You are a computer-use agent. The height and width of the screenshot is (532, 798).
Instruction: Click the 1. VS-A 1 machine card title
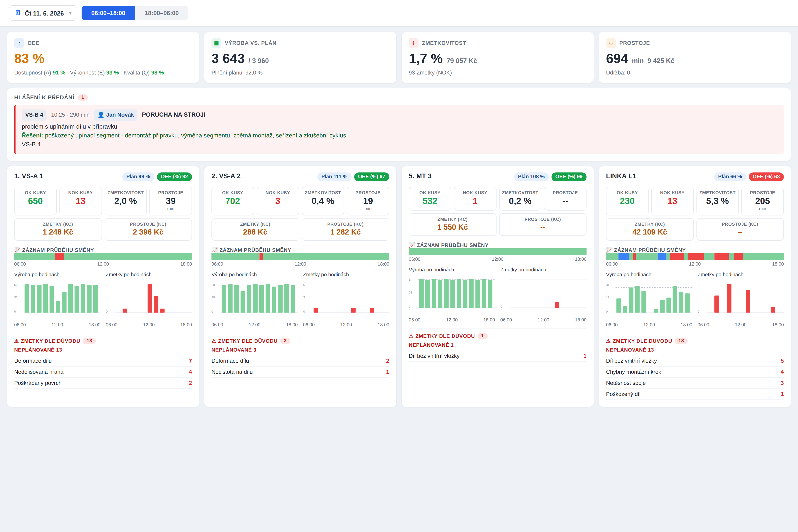[29, 176]
